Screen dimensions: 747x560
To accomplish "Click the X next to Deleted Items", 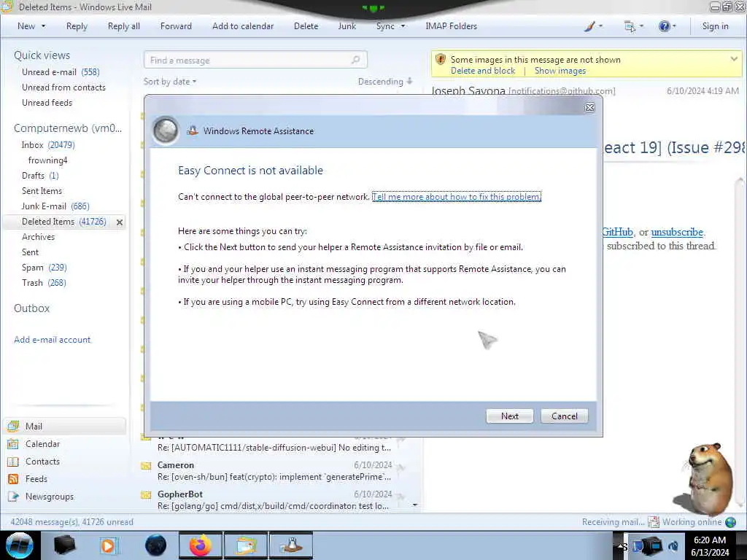I will [x=120, y=222].
